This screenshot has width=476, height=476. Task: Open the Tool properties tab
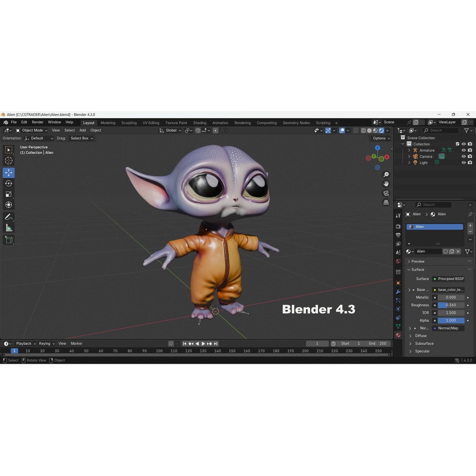click(398, 216)
